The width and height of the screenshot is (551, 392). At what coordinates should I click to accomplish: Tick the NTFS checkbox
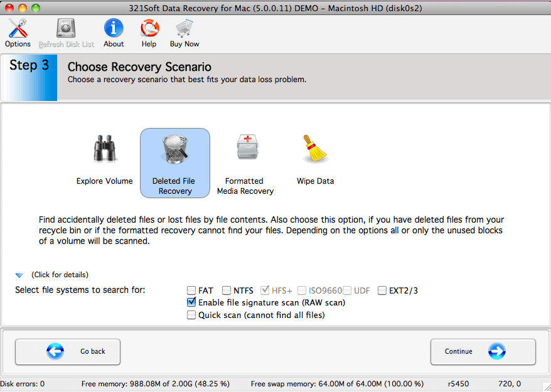(227, 290)
